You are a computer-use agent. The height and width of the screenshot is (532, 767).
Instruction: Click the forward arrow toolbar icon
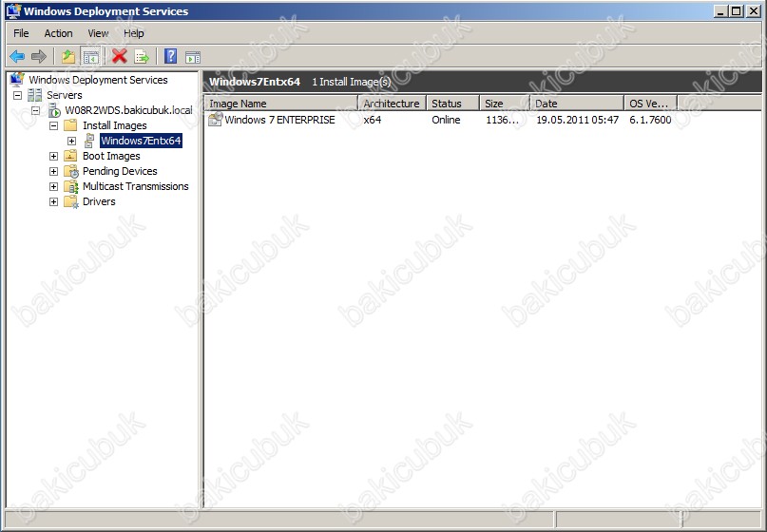click(39, 57)
